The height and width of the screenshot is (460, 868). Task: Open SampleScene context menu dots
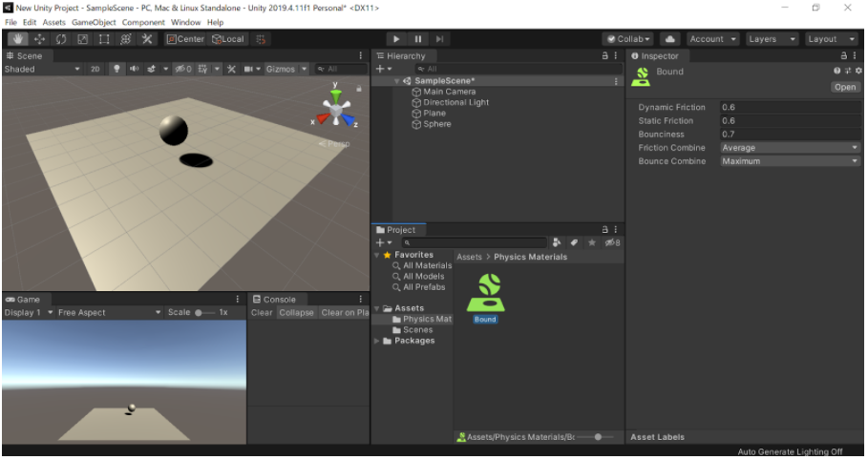pyautogui.click(x=616, y=81)
